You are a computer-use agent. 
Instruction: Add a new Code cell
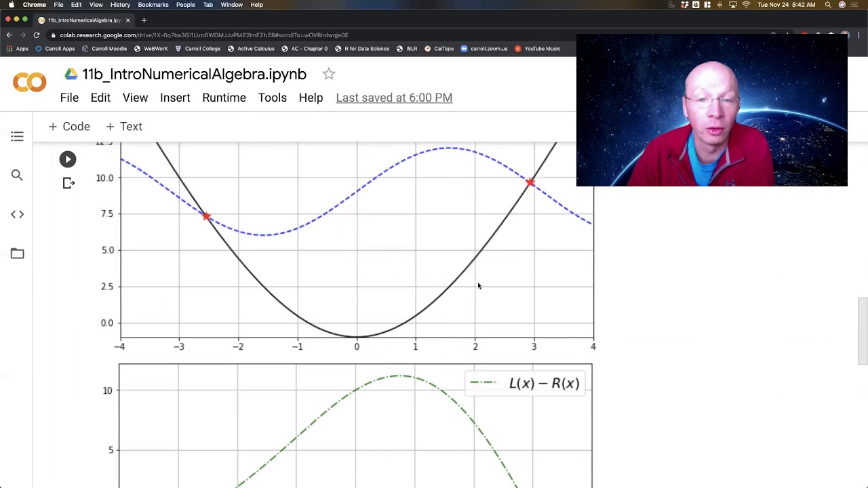point(69,127)
